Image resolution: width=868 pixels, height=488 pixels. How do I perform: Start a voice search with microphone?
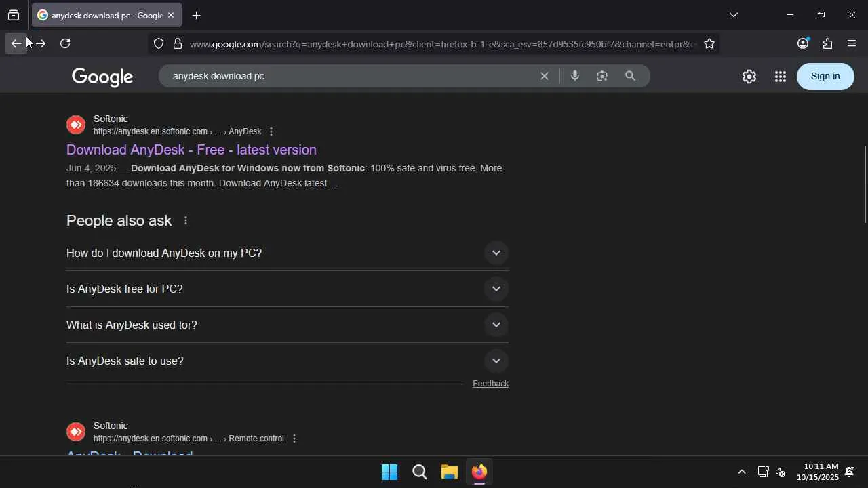pos(575,76)
